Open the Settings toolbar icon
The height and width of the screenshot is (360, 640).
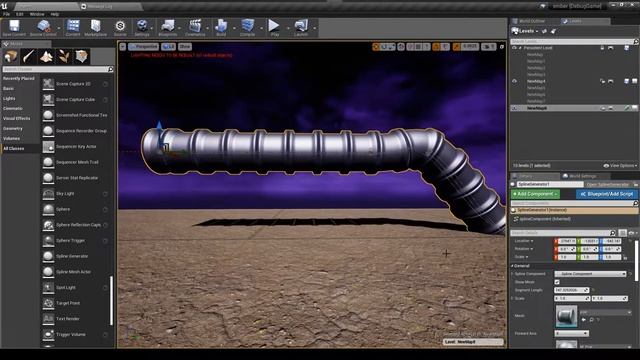(142, 26)
